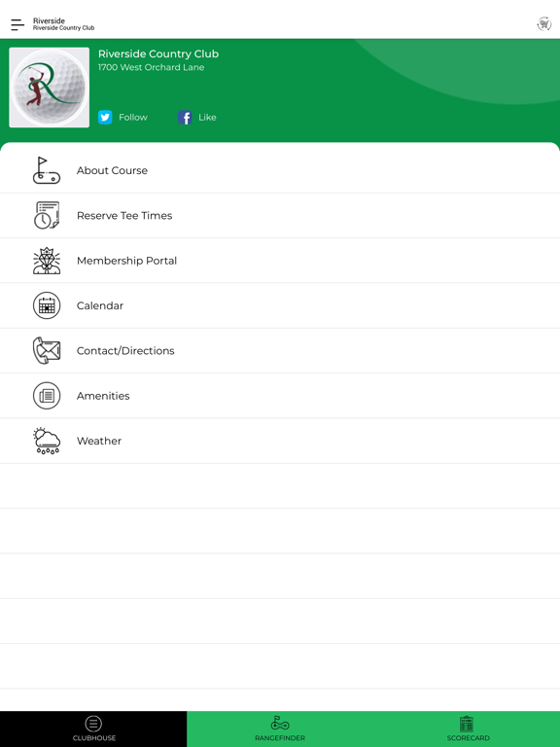
Task: Open the shopping cart icon
Action: click(x=543, y=23)
